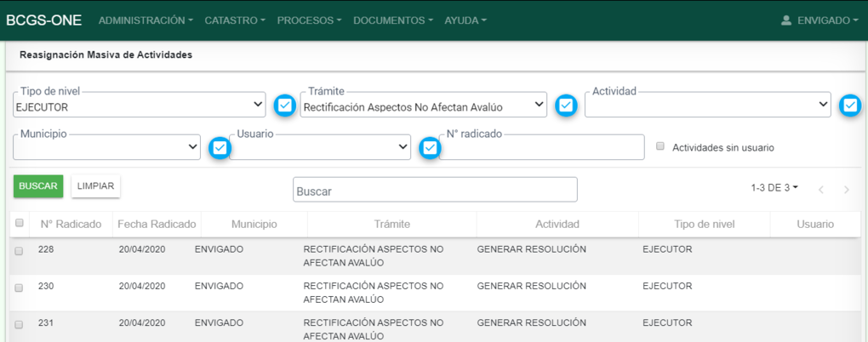Open the Tipo de nivel dropdown
The height and width of the screenshot is (342, 868).
pos(140,105)
